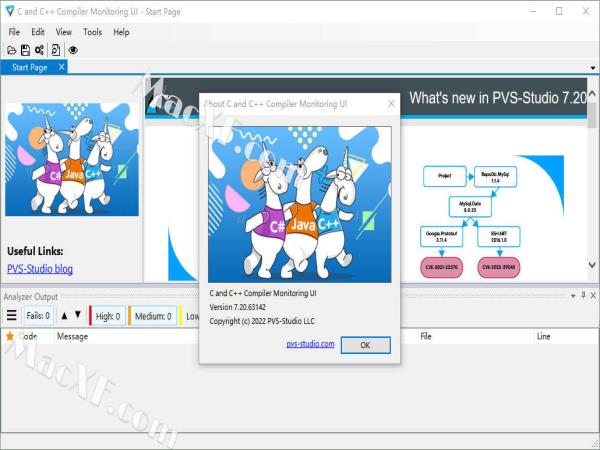The image size is (600, 450).
Task: Click the PVS-Studio app icon in title bar
Action: (10, 11)
